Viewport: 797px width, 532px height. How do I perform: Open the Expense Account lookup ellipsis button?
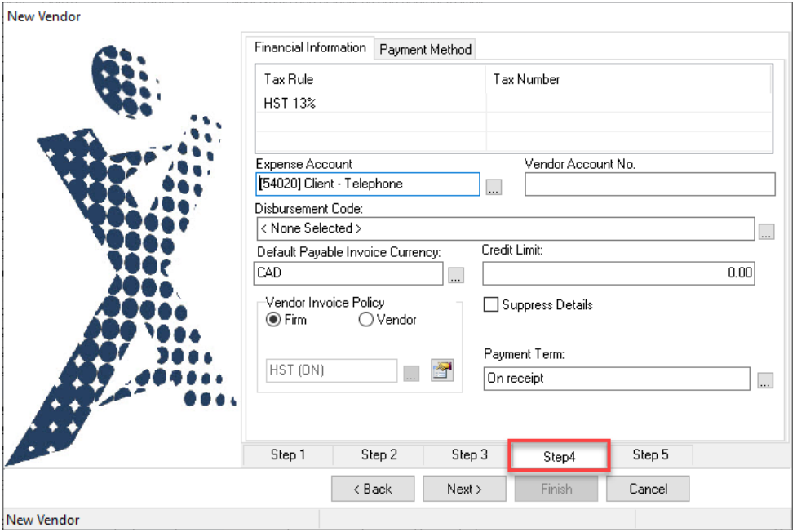(x=494, y=187)
